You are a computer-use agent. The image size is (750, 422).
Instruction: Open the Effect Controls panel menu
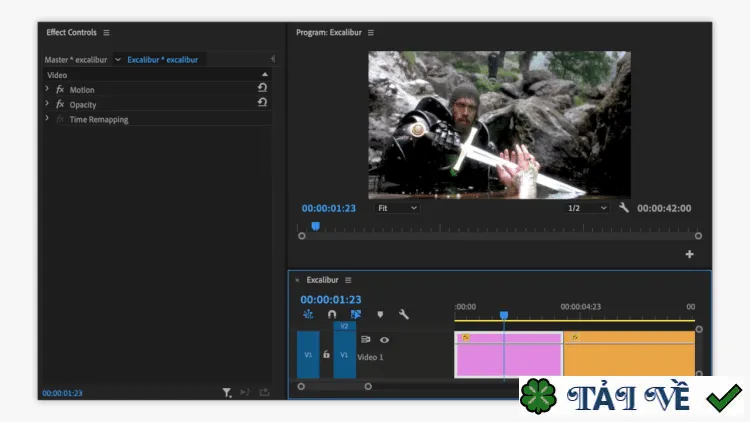pyautogui.click(x=106, y=33)
